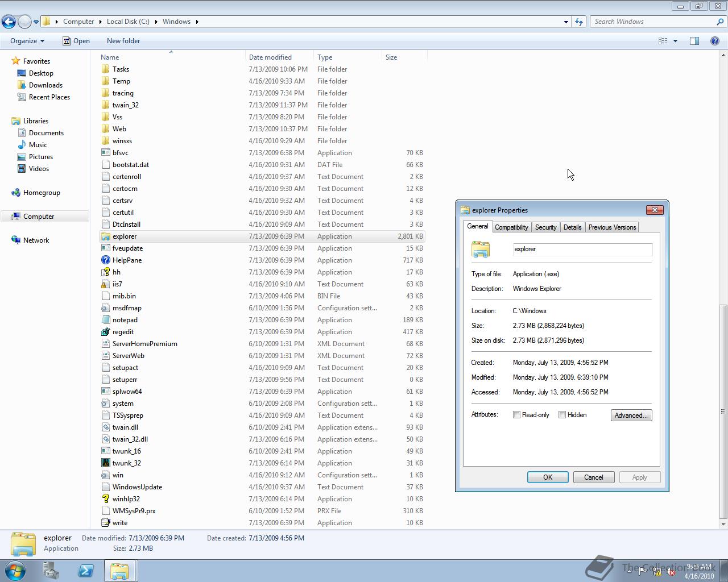Open Homegroup in the navigation pane

42,193
